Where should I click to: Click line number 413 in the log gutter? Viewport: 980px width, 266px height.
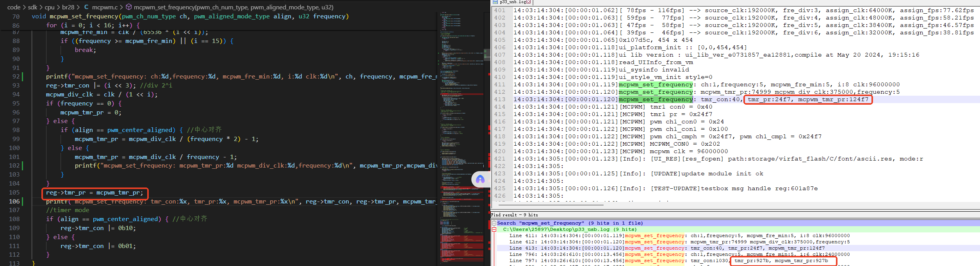(x=500, y=99)
